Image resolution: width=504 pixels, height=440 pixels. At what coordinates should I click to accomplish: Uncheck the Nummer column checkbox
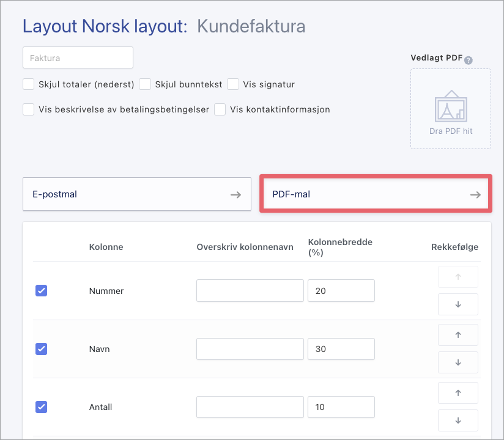[x=41, y=290]
